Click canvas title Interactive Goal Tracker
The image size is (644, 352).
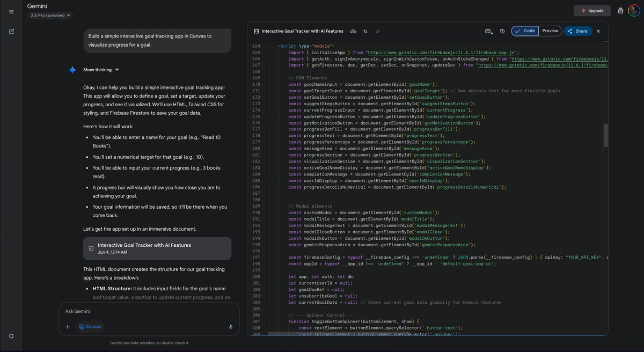click(x=303, y=31)
